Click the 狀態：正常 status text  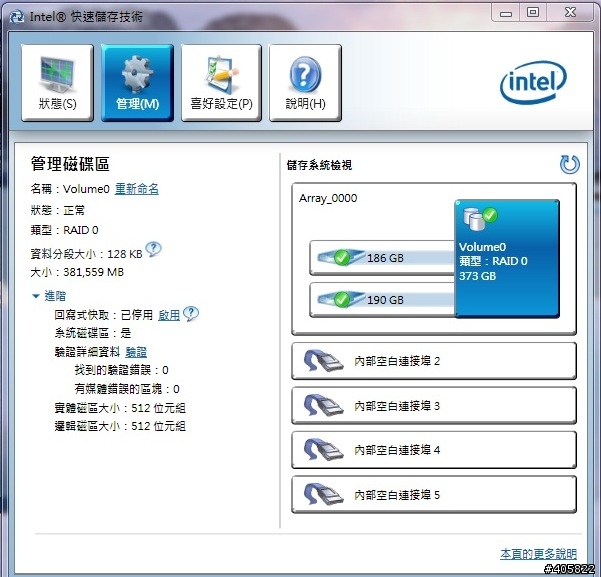(57, 210)
